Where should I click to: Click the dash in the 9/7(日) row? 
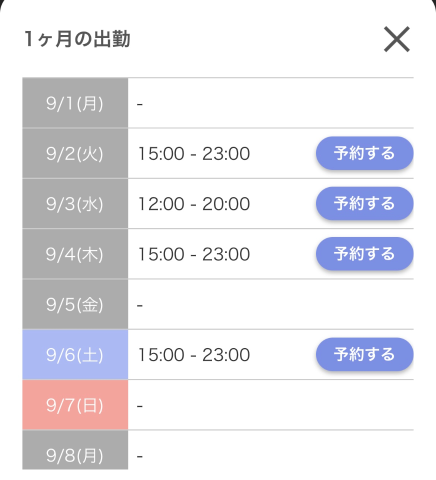[x=140, y=406]
